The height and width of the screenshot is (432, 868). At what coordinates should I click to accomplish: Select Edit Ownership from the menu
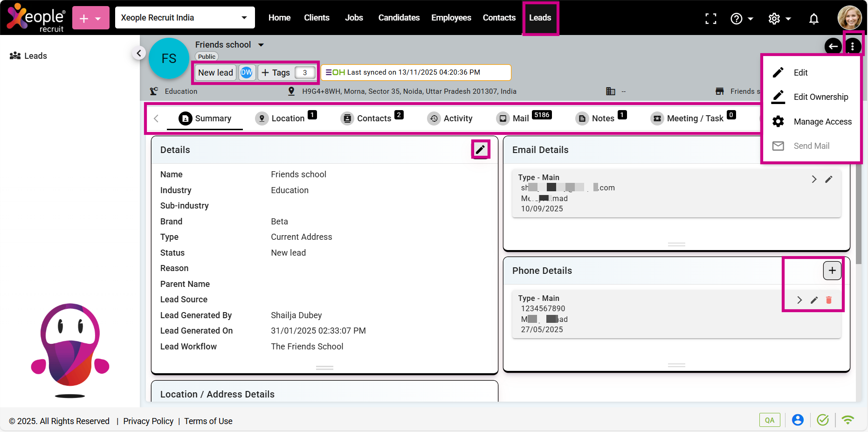pyautogui.click(x=820, y=97)
